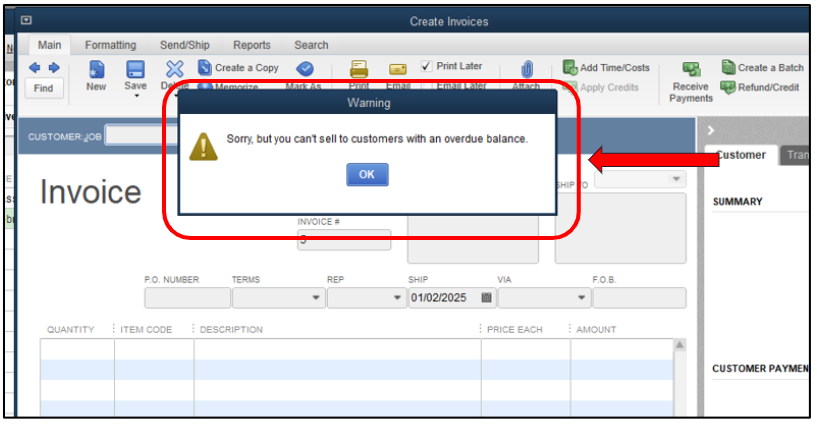817x424 pixels.
Task: Click the first Quantity cell
Action: coord(77,350)
